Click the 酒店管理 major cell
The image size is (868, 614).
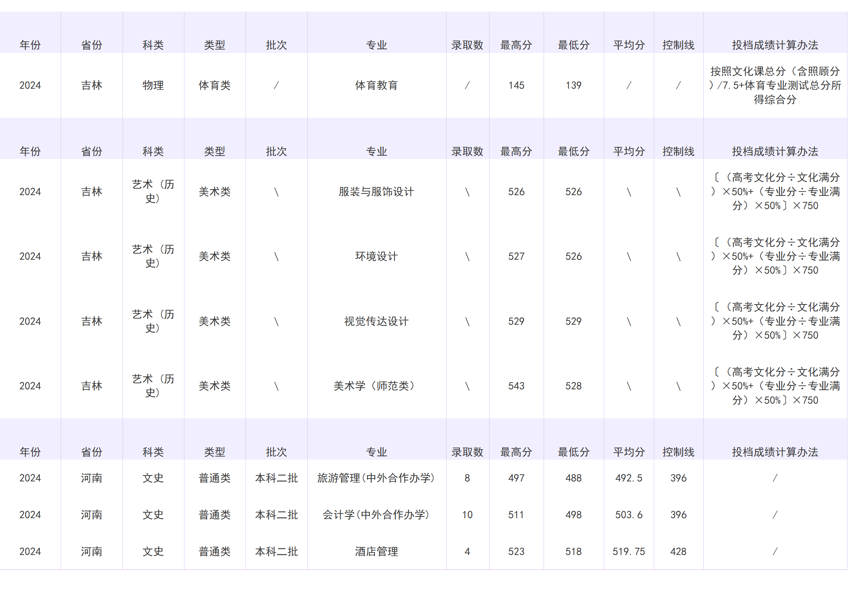(x=377, y=551)
